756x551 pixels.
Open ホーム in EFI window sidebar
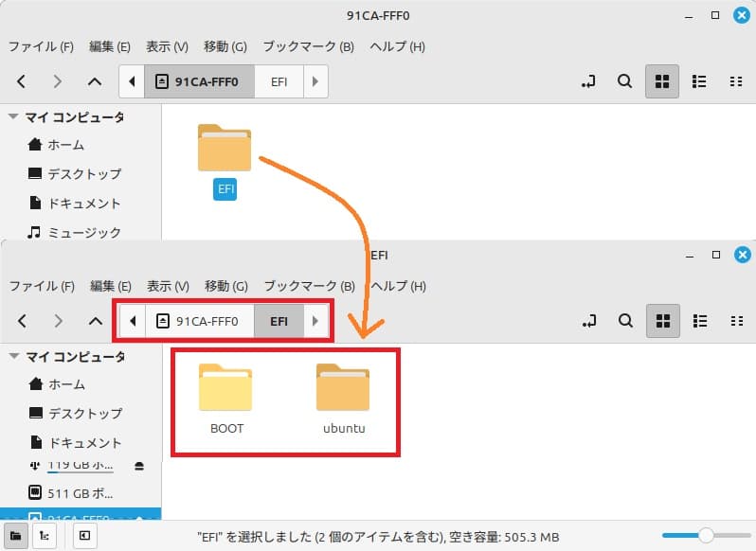click(58, 383)
